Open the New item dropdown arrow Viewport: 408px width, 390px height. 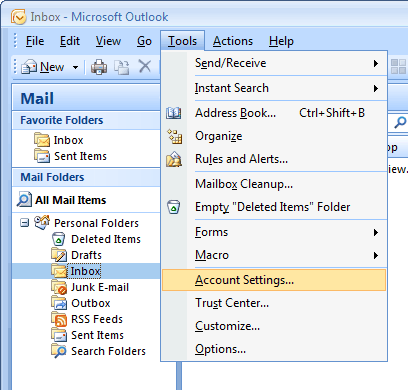tap(75, 67)
